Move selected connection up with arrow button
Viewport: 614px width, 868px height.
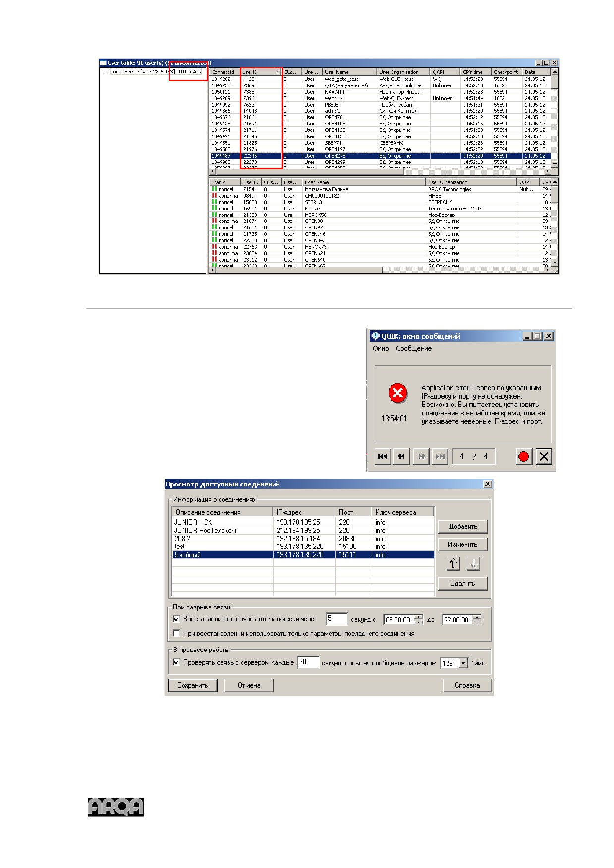453,564
